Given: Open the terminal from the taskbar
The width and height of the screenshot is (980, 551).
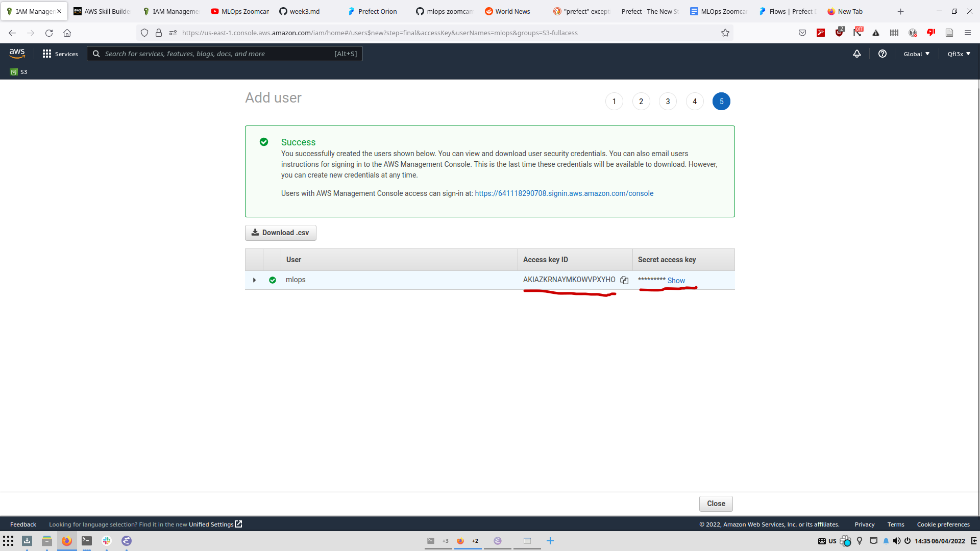Looking at the screenshot, I should pos(87,541).
